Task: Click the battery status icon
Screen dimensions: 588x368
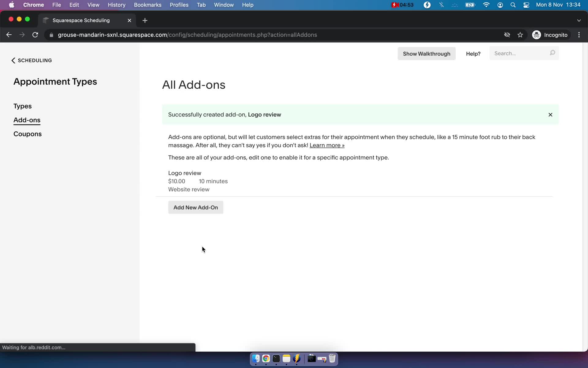Action: [x=470, y=5]
